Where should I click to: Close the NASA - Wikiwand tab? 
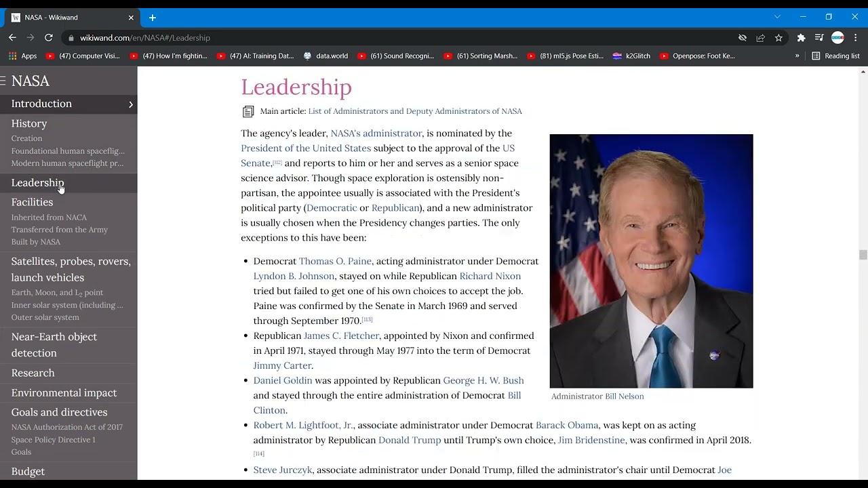[131, 18]
